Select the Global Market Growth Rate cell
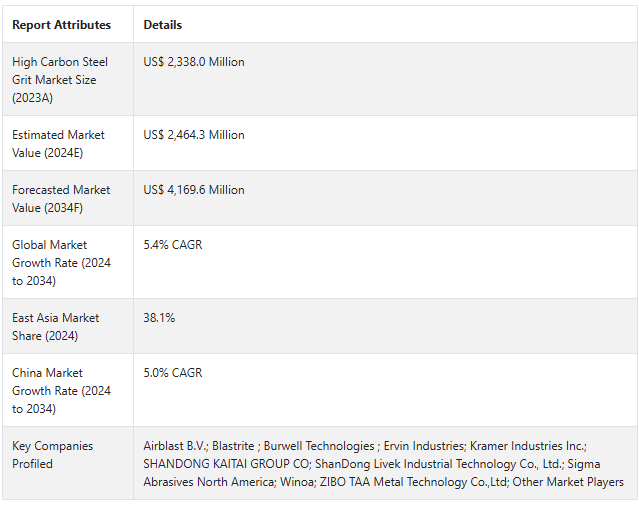639x505 pixels. click(x=61, y=263)
